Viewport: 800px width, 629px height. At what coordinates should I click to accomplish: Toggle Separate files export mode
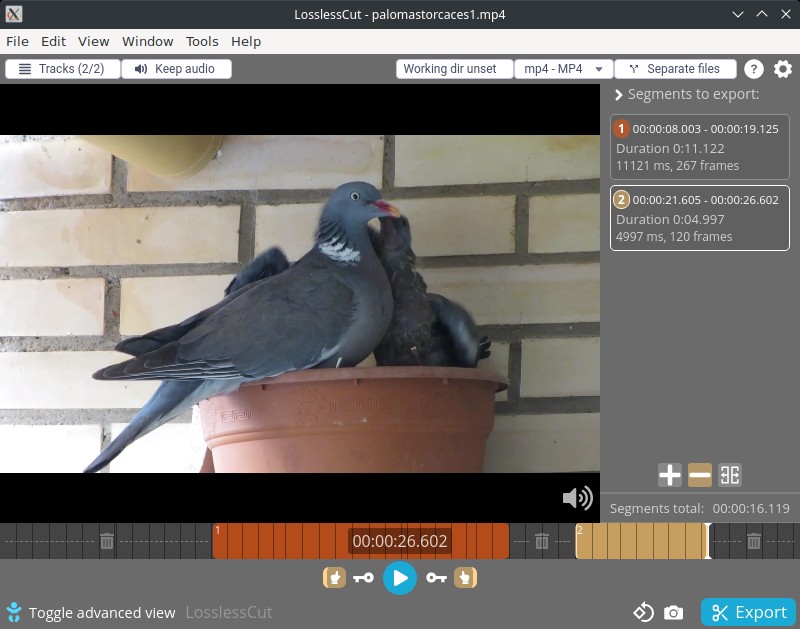[676, 69]
